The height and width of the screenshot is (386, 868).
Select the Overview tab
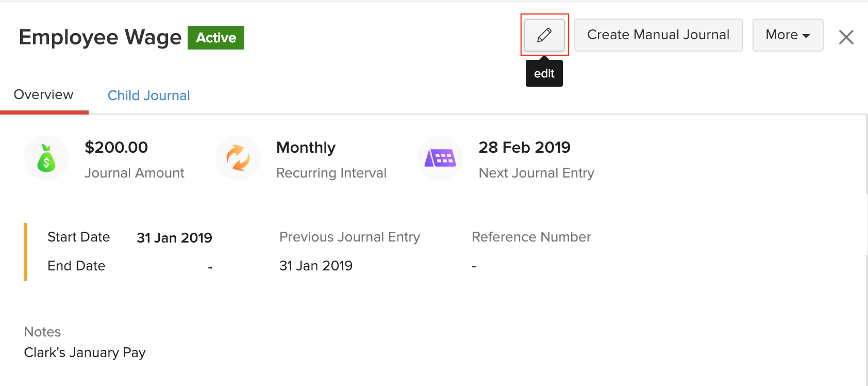point(43,94)
